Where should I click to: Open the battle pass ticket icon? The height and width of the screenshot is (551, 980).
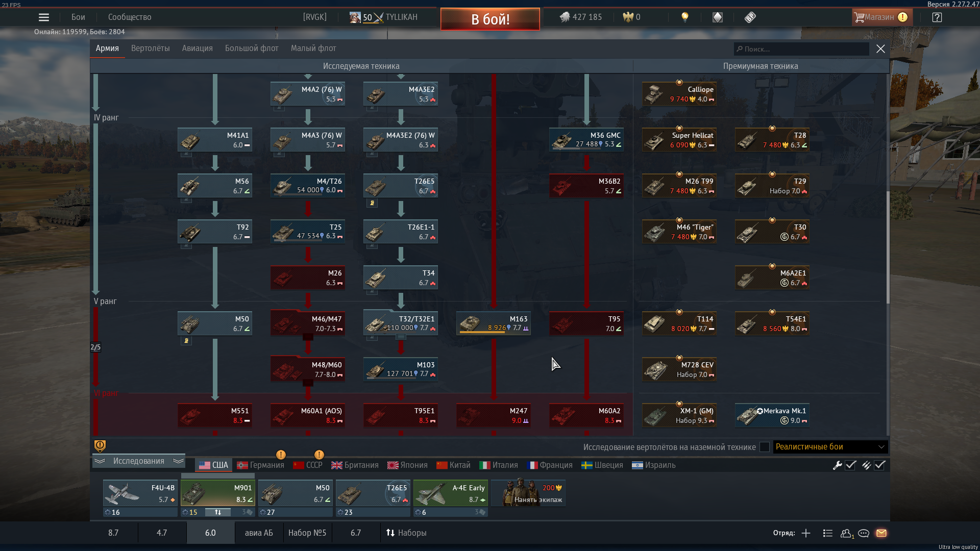pos(750,17)
